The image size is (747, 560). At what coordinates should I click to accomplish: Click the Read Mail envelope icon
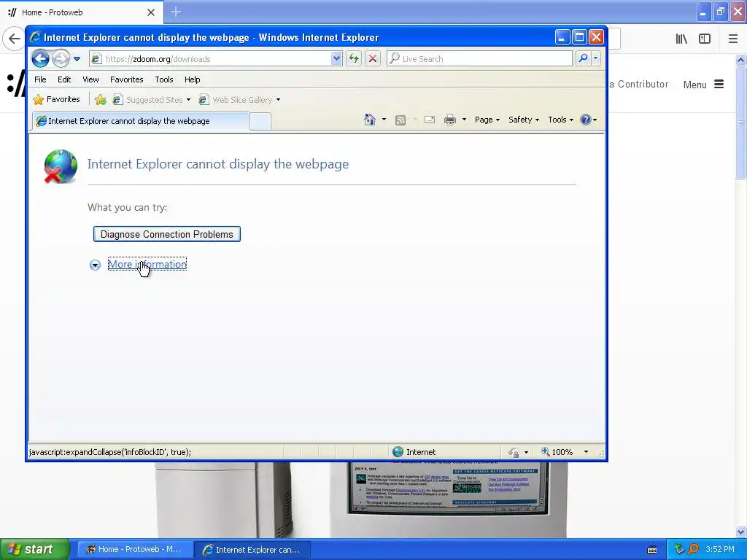point(430,120)
